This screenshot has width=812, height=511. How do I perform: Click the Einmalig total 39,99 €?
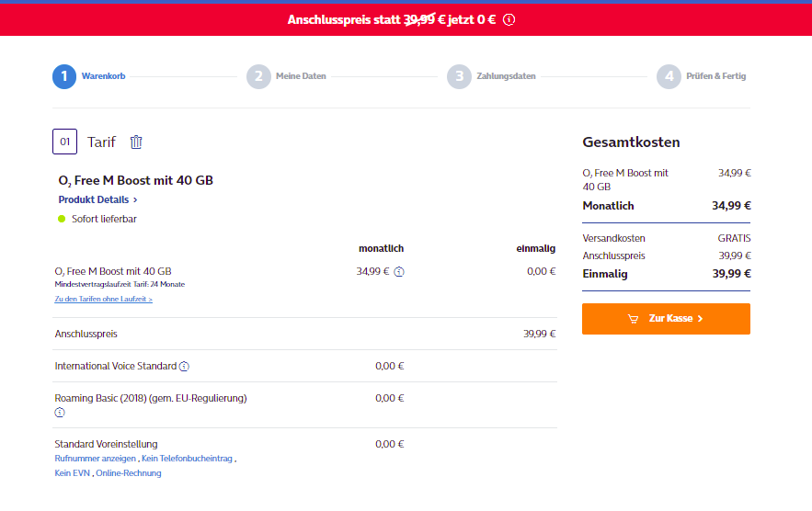point(731,274)
